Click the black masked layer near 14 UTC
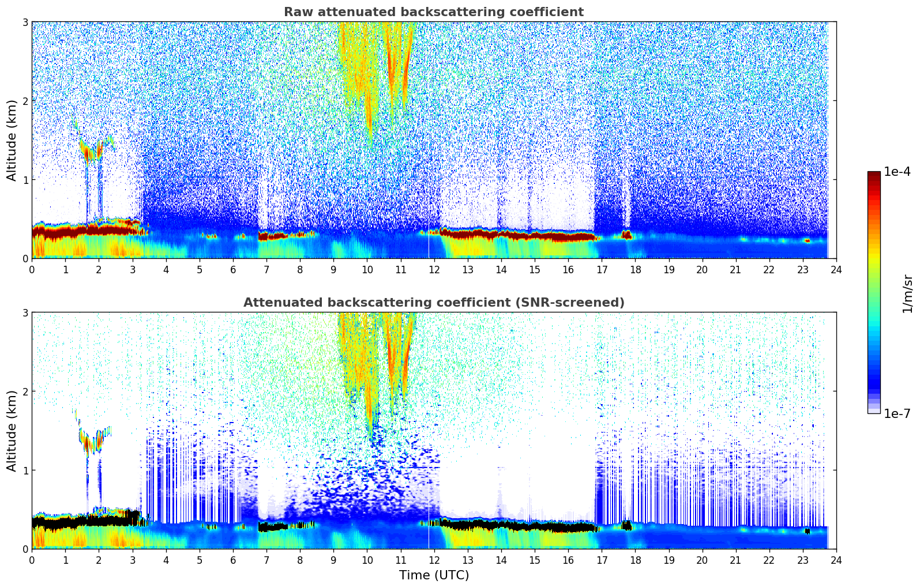 [501, 526]
